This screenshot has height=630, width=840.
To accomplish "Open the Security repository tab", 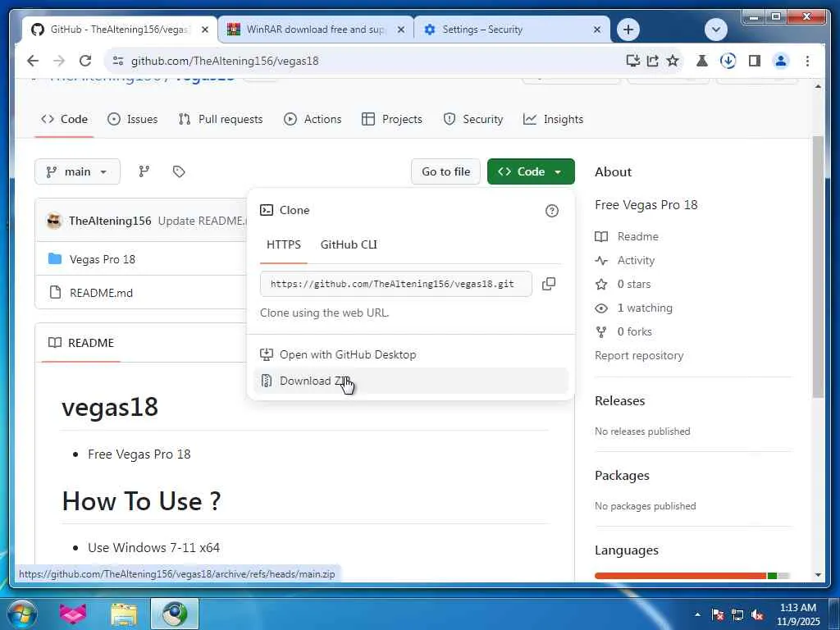I will click(x=473, y=119).
